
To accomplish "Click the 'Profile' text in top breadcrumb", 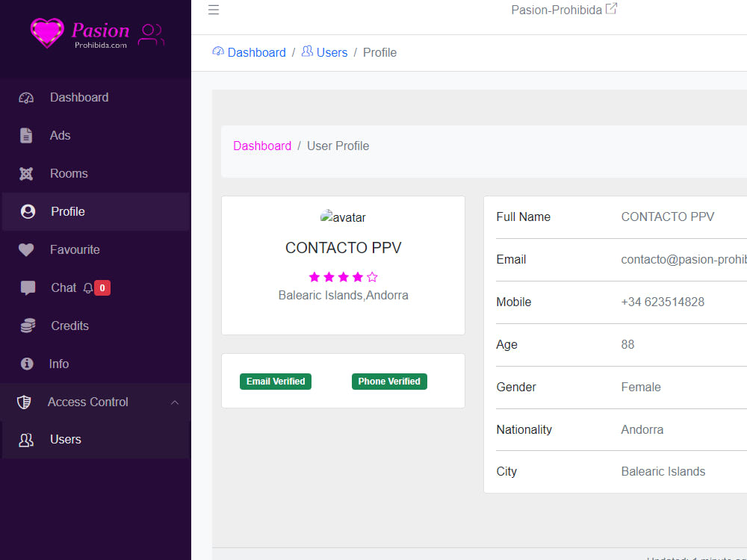I will coord(379,52).
